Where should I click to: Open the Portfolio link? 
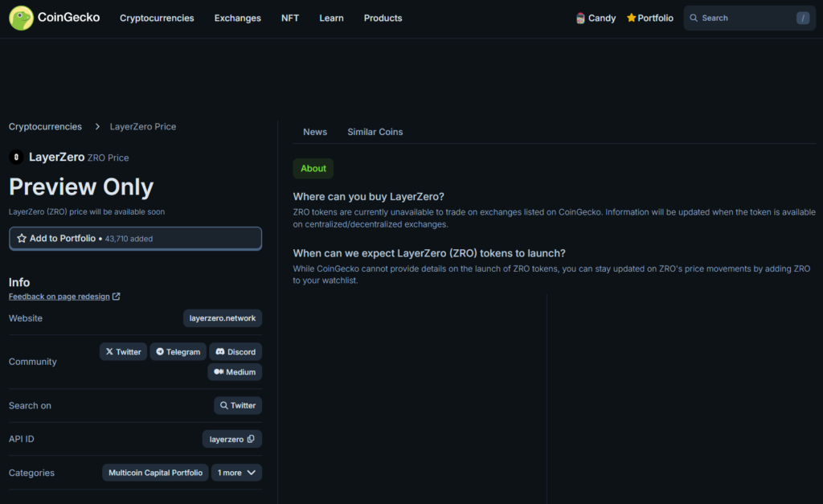click(x=649, y=18)
